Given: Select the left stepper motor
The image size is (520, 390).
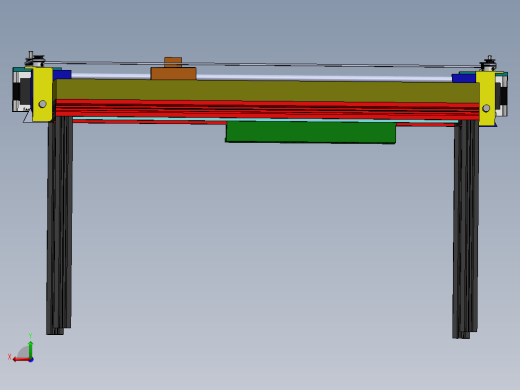Looking at the screenshot, I should click(21, 89).
